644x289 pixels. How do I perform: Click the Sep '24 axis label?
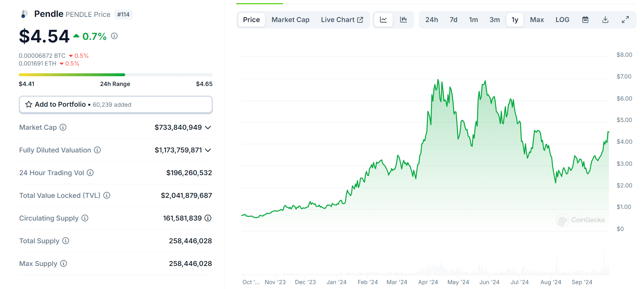point(582,282)
